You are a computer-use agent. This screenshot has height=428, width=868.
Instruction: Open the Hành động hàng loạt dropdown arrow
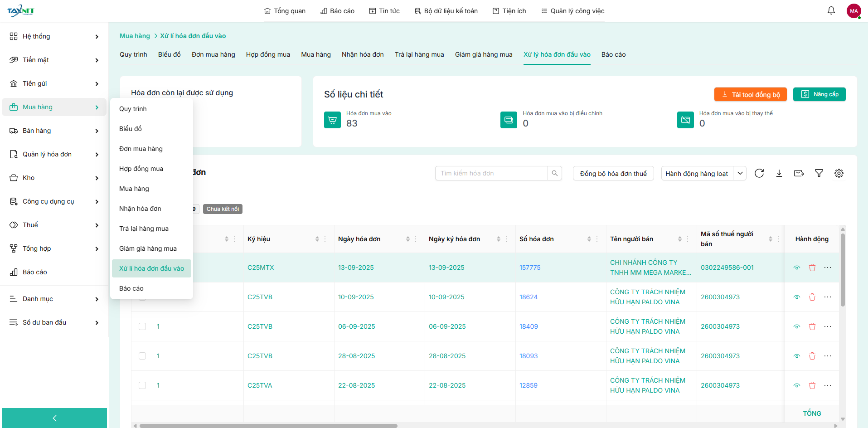pyautogui.click(x=740, y=173)
